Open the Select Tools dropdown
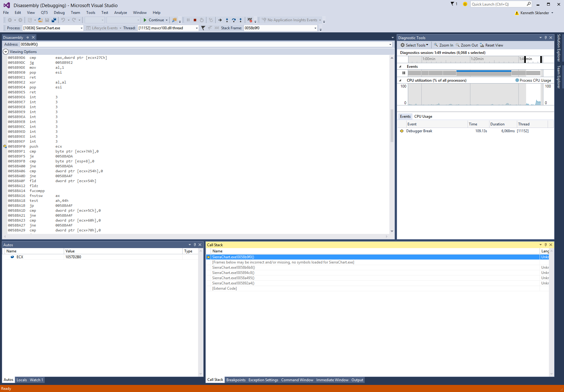 tap(414, 45)
